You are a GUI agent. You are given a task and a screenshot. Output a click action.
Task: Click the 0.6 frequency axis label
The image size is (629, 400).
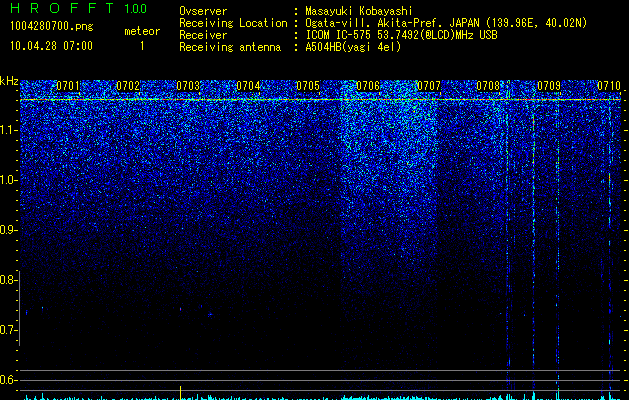click(x=9, y=380)
